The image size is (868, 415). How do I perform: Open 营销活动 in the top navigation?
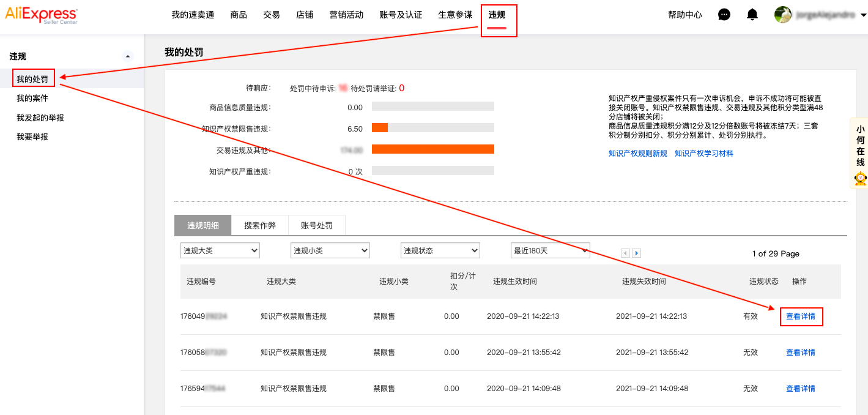[x=346, y=15]
